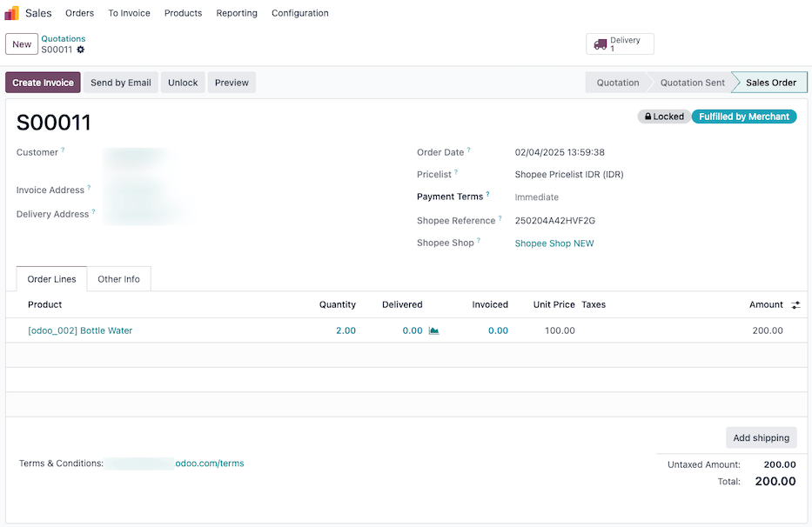
Task: Edit the Quantity value for Bottle Water
Action: click(344, 330)
